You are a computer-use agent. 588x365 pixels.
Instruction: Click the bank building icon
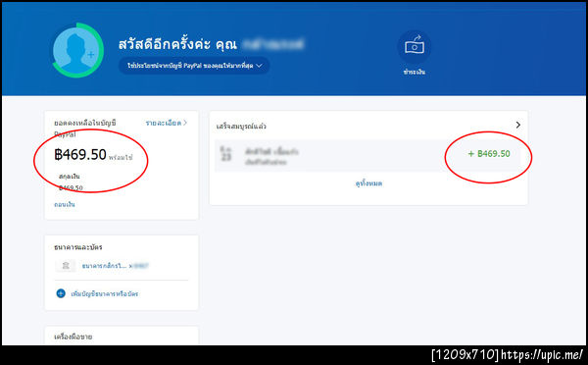(66, 266)
